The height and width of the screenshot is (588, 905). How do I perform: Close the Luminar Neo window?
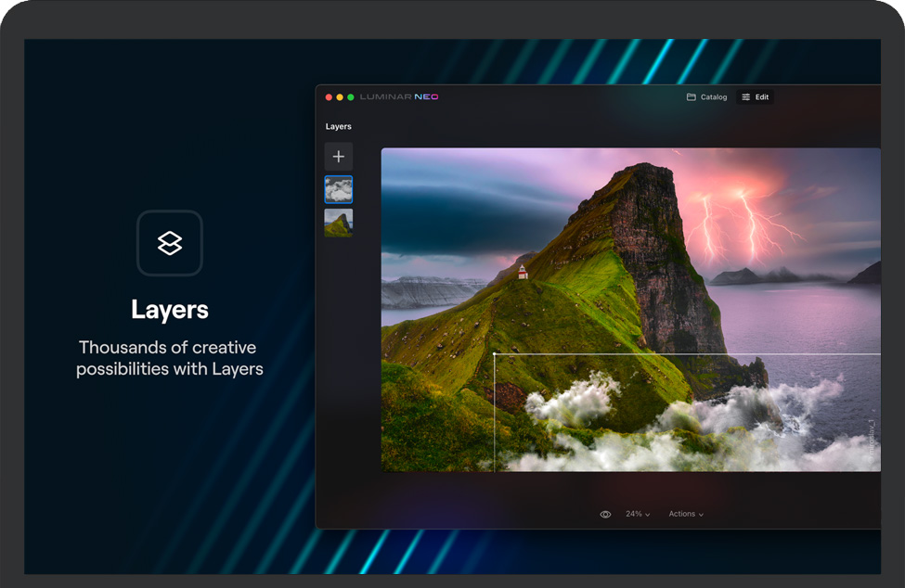tap(329, 97)
